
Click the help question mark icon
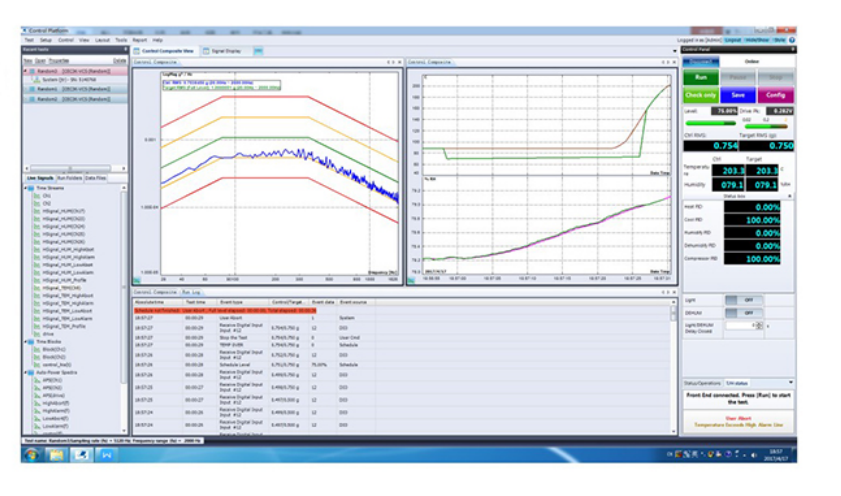pyautogui.click(x=792, y=40)
